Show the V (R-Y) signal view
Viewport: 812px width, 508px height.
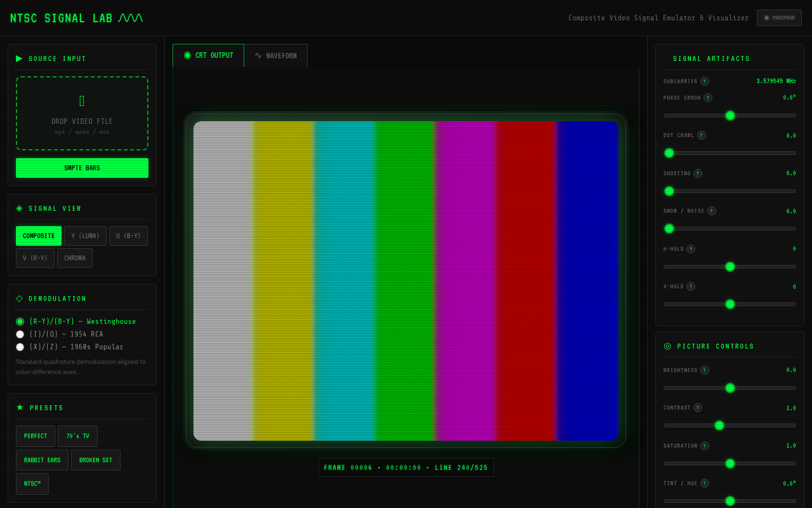(x=35, y=258)
